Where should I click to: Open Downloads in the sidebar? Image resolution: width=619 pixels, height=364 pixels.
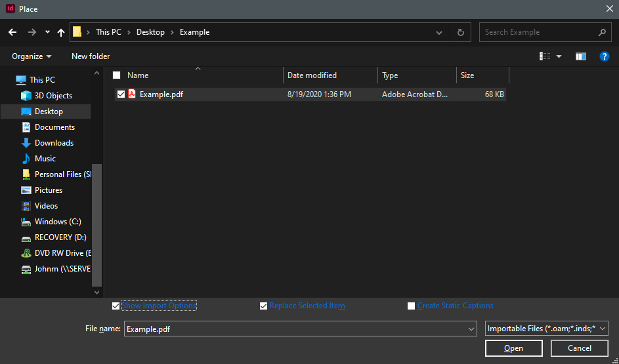(x=54, y=143)
